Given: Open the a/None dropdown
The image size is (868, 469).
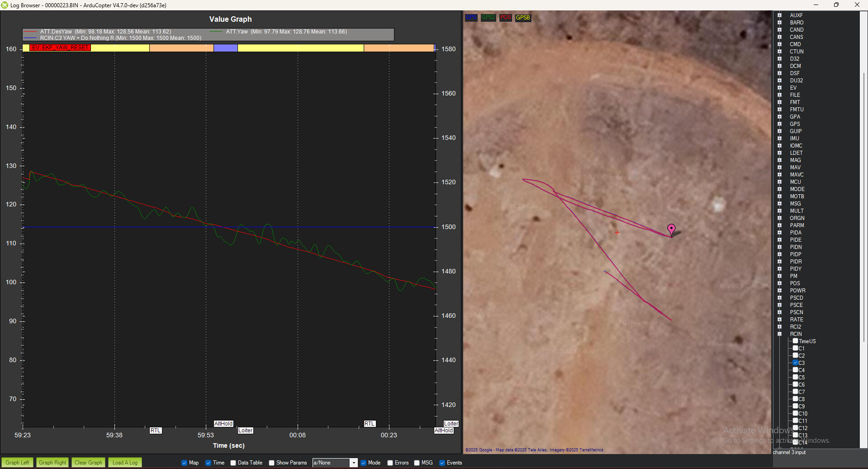Looking at the screenshot, I should [x=353, y=463].
